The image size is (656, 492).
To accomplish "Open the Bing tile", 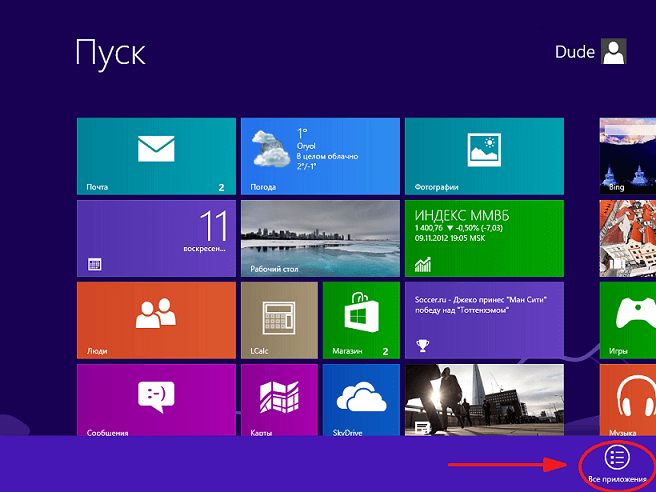I will point(627,155).
